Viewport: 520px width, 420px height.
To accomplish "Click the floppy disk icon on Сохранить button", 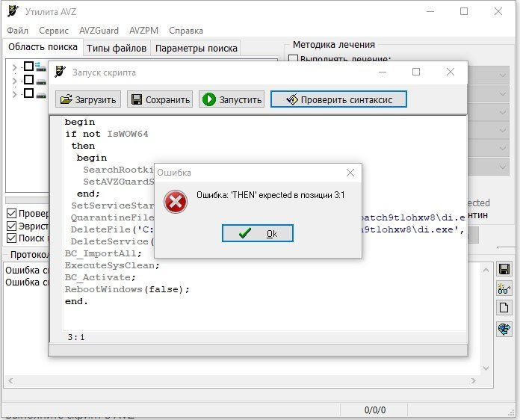I will 137,99.
